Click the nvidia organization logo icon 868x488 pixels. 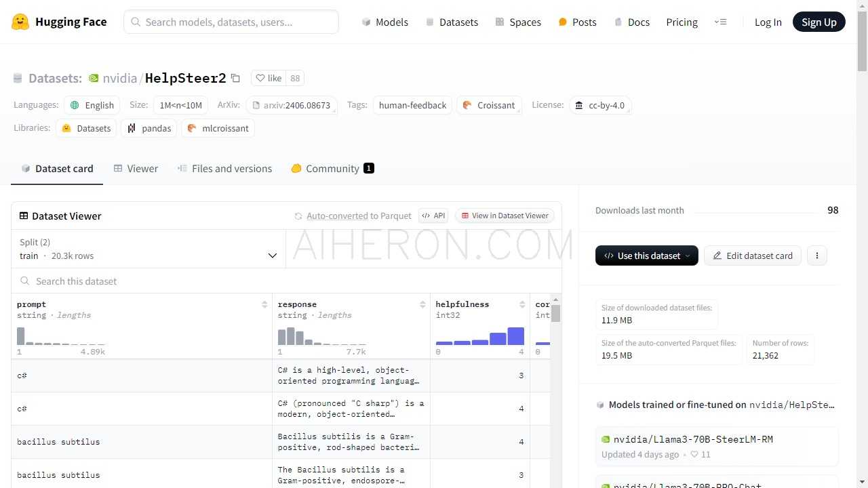pos(94,78)
